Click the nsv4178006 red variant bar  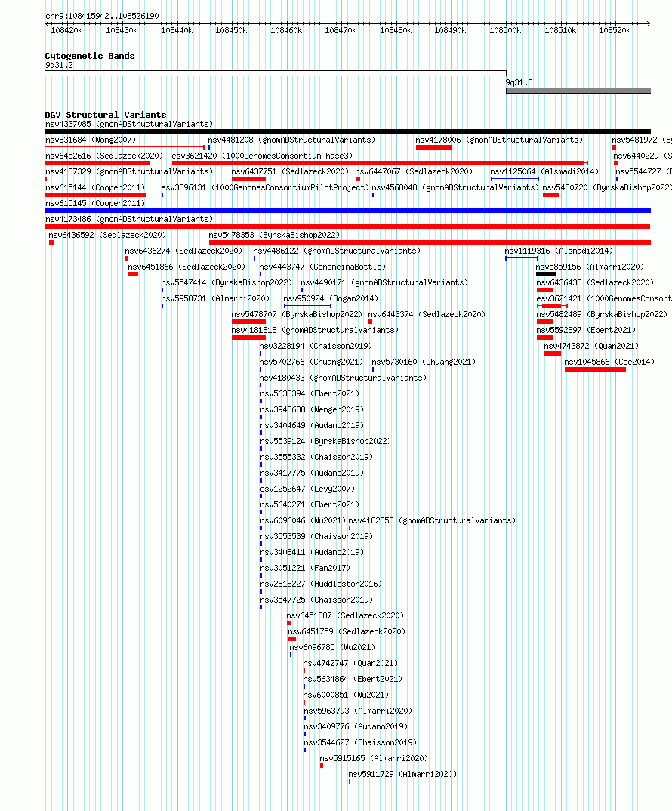[433, 147]
